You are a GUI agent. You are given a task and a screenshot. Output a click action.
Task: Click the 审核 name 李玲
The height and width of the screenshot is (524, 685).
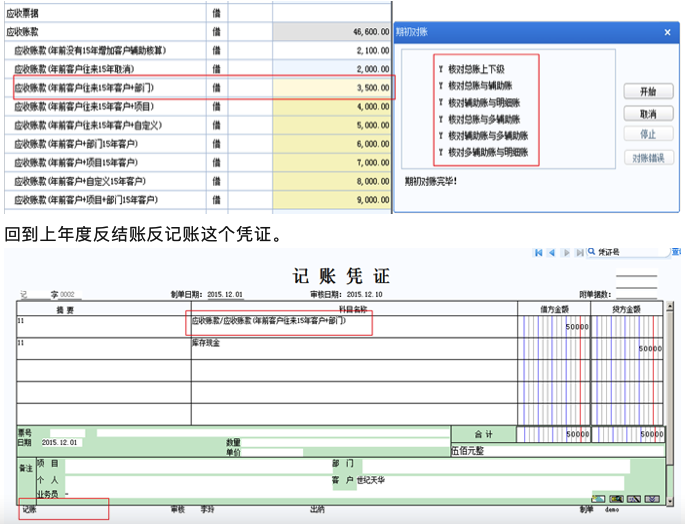click(207, 509)
